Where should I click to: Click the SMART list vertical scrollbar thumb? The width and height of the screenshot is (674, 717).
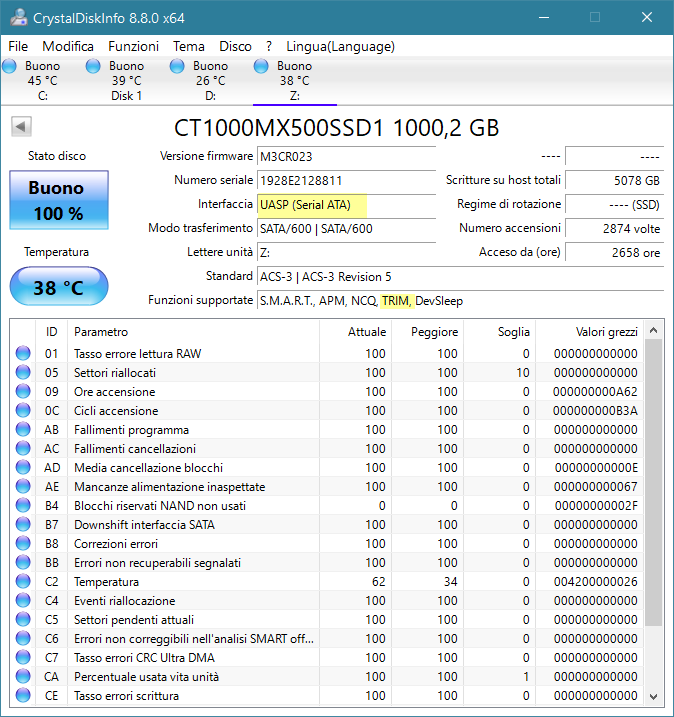tap(653, 482)
